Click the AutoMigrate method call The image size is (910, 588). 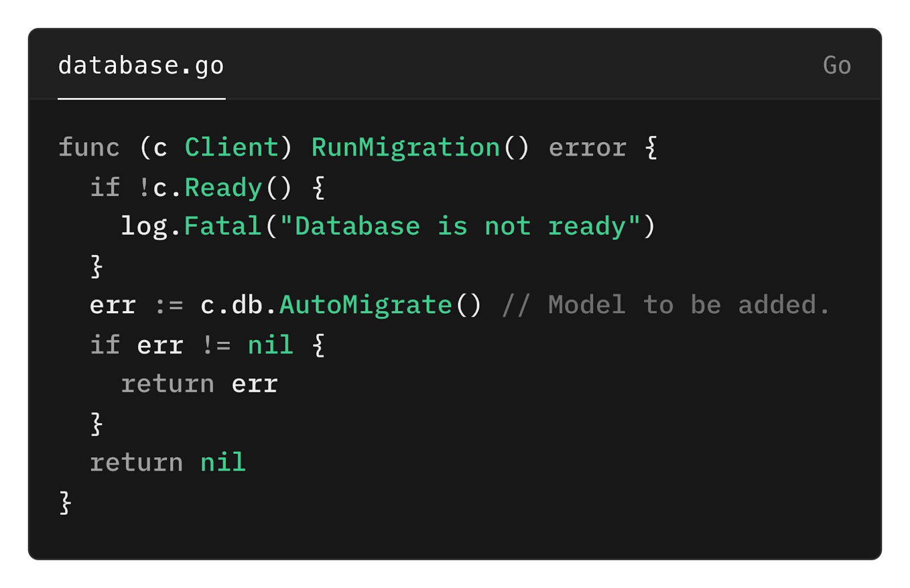(366, 305)
